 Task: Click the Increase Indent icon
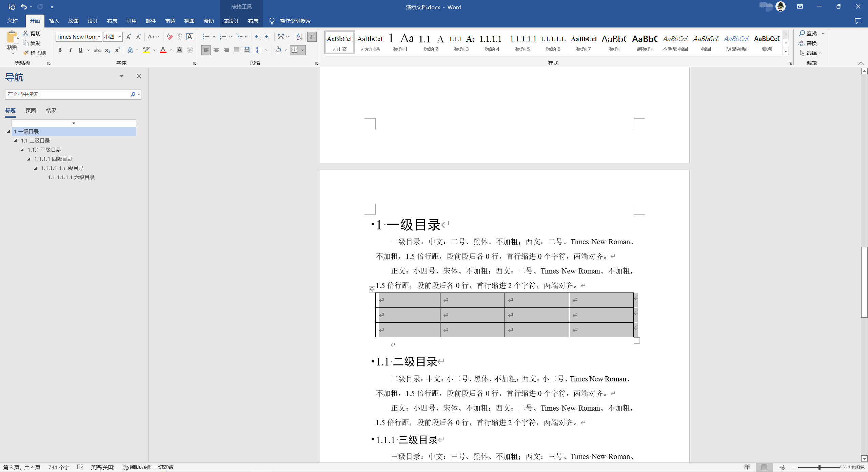coord(268,37)
